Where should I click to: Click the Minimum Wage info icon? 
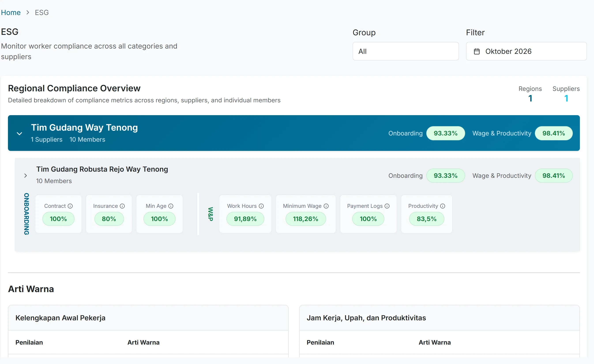pos(326,206)
